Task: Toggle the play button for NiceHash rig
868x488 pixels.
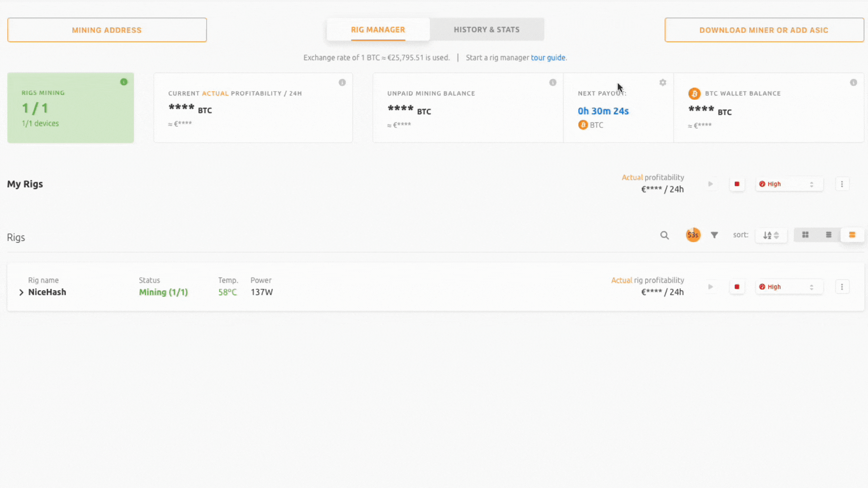Action: pos(711,286)
